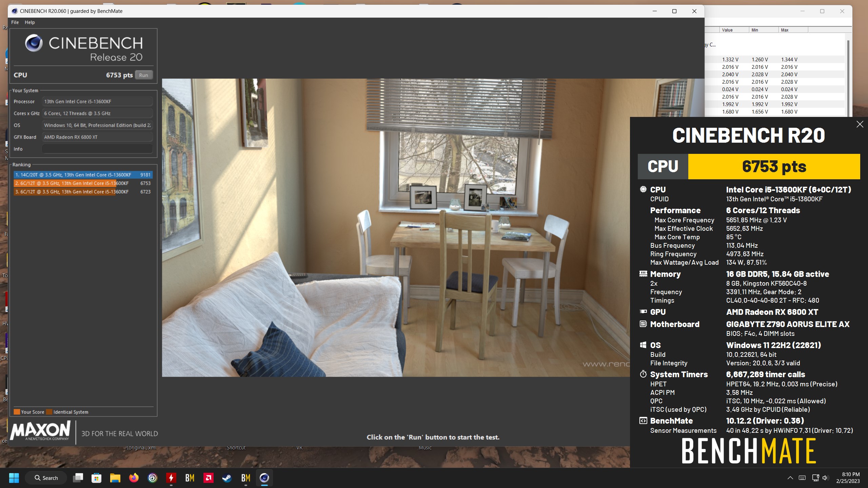Screen dimensions: 868x488
Task: Open the running BenchMate taskbar icon
Action: pos(246,478)
